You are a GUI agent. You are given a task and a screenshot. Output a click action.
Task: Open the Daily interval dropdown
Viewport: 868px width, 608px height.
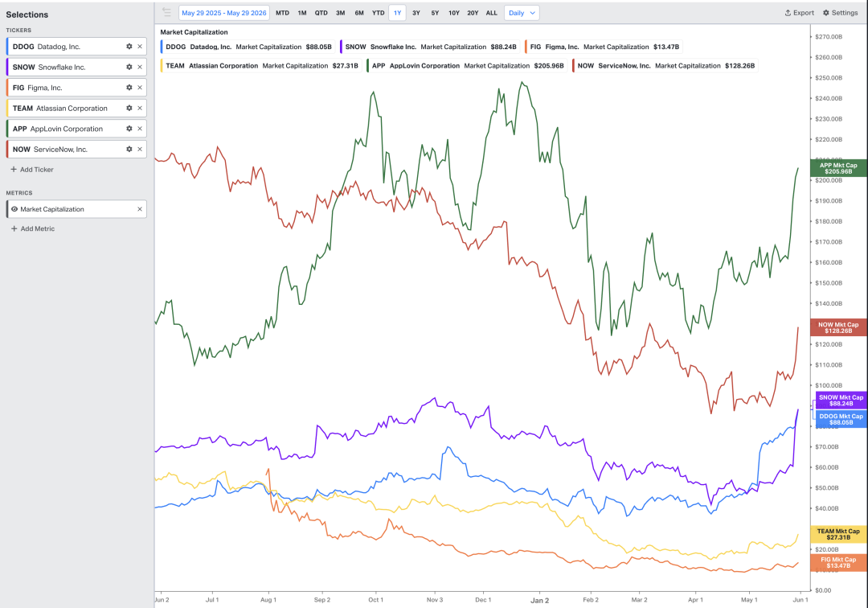click(x=522, y=13)
